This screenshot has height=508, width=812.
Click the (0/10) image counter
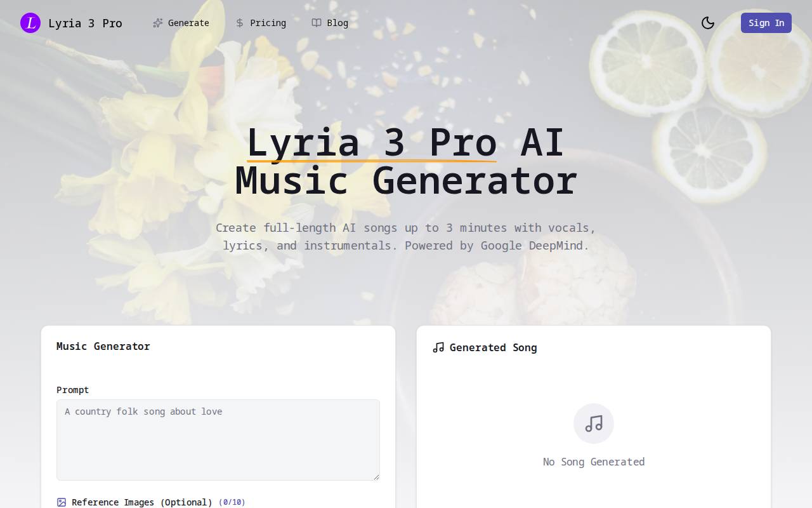click(x=232, y=502)
